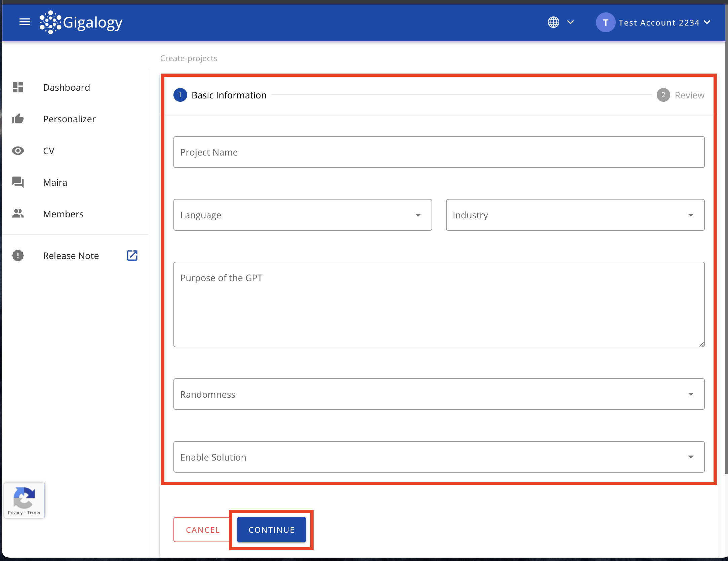Click the Release Note icon in sidebar
The width and height of the screenshot is (728, 561).
point(18,256)
